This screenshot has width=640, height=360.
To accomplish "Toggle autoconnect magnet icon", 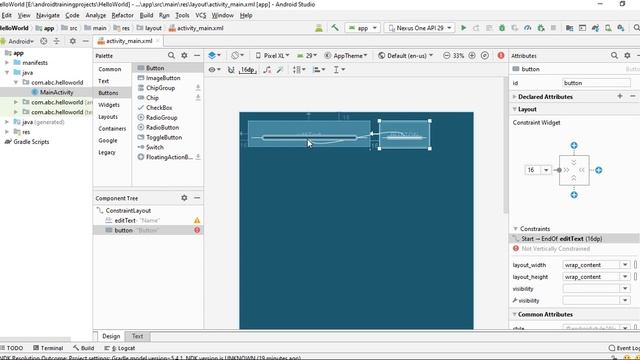I will pyautogui.click(x=231, y=70).
